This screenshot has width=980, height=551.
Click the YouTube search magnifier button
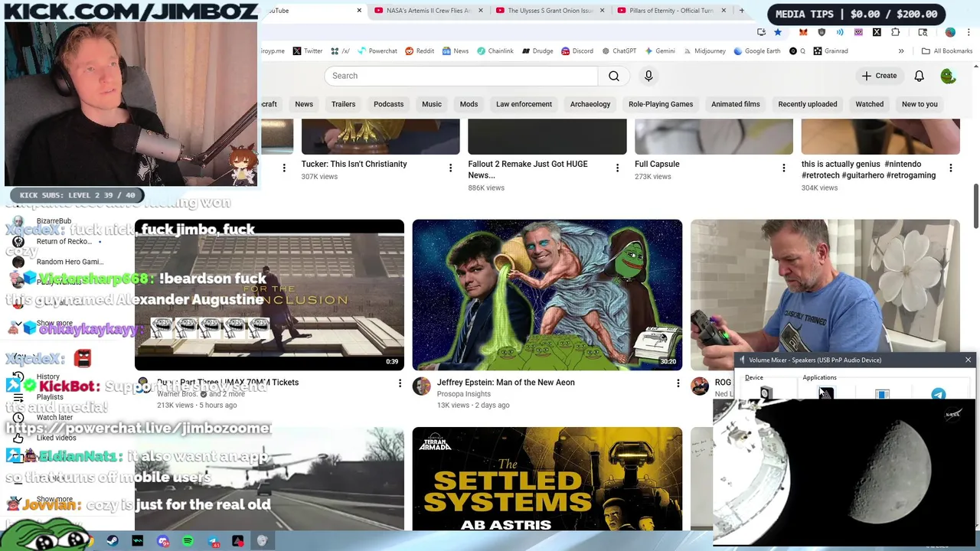point(613,76)
